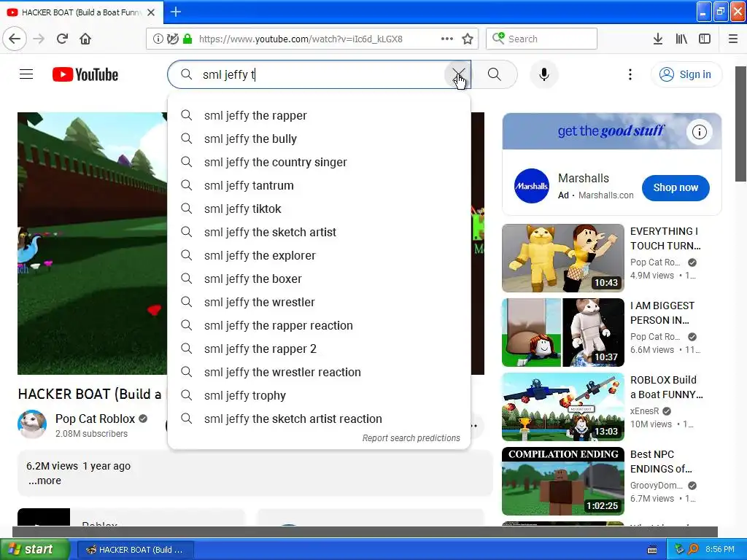Viewport: 747px width, 560px height.
Task: Click the Pop Cat Roblox channel name
Action: click(x=95, y=419)
